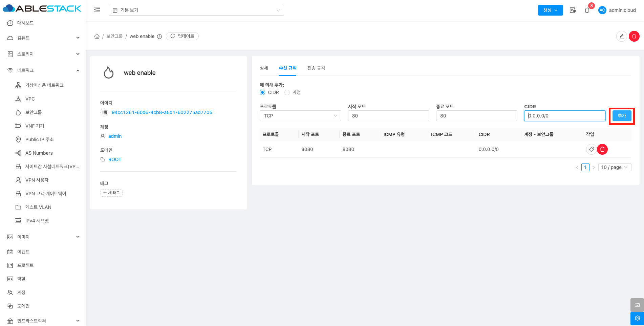This screenshot has width=644, height=326.
Task: Open the settings gear at bottom right
Action: pos(637,318)
